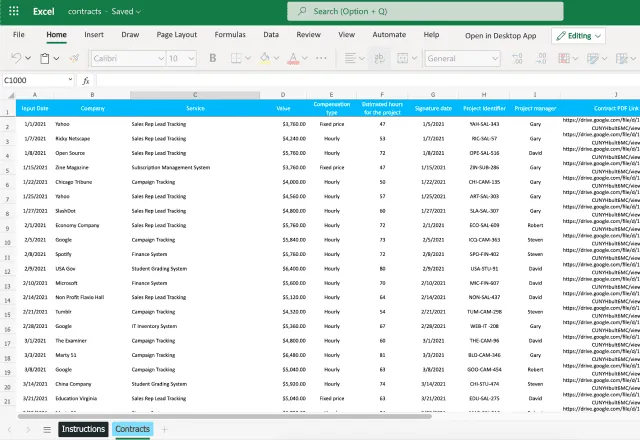This screenshot has height=440, width=640.
Task: Click the fx insert function icon
Action: 86,81
